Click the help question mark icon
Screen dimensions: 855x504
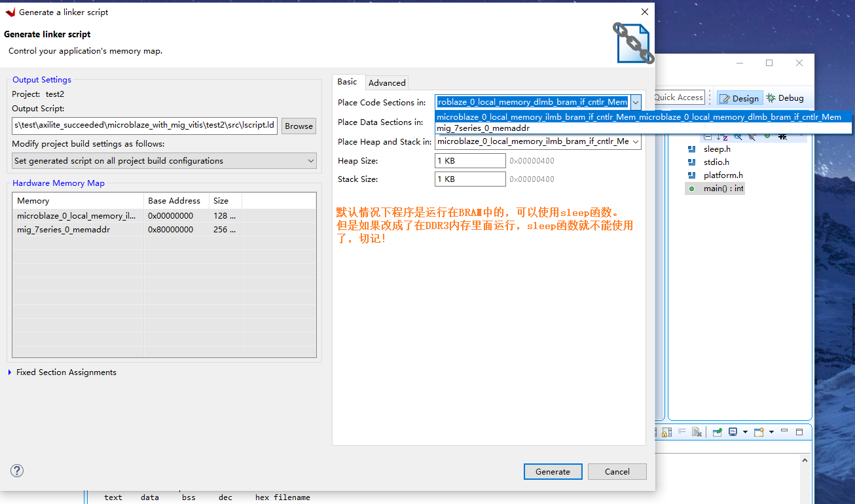point(16,470)
